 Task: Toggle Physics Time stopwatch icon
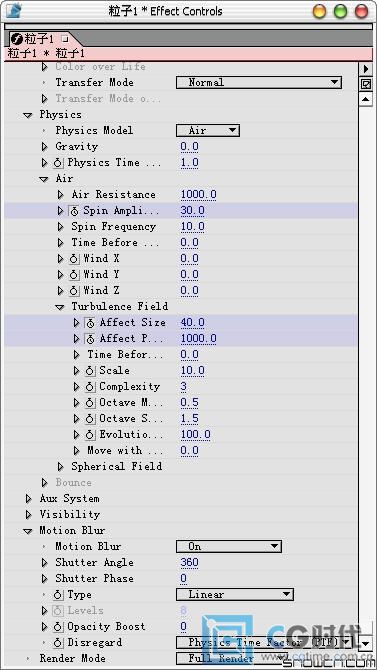[x=58, y=163]
